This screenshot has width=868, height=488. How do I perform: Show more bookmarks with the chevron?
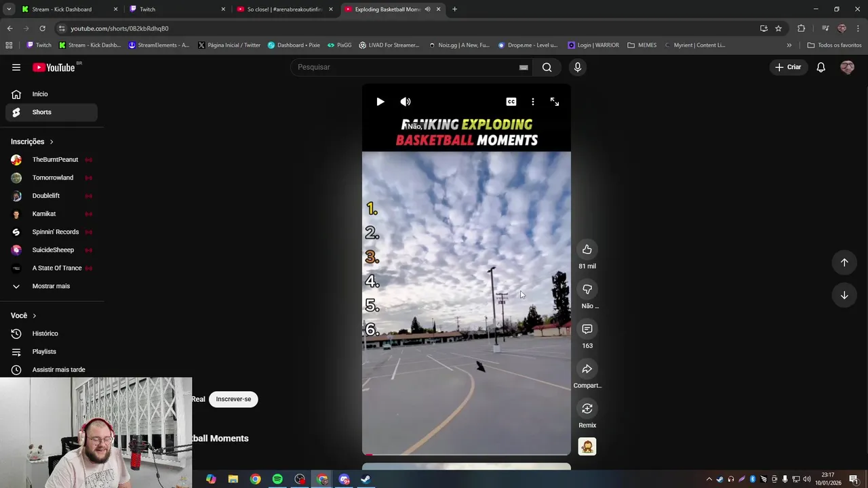click(789, 45)
